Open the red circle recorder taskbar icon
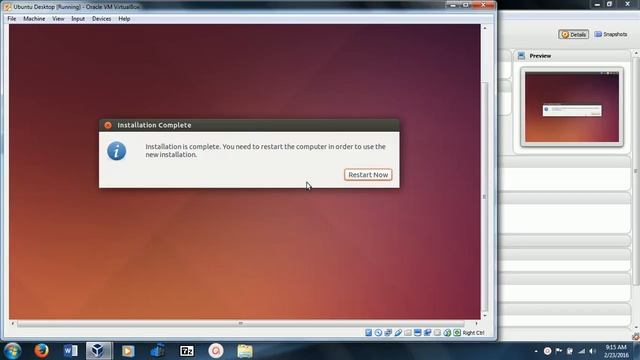Screen dimensions: 640x360 [216, 351]
